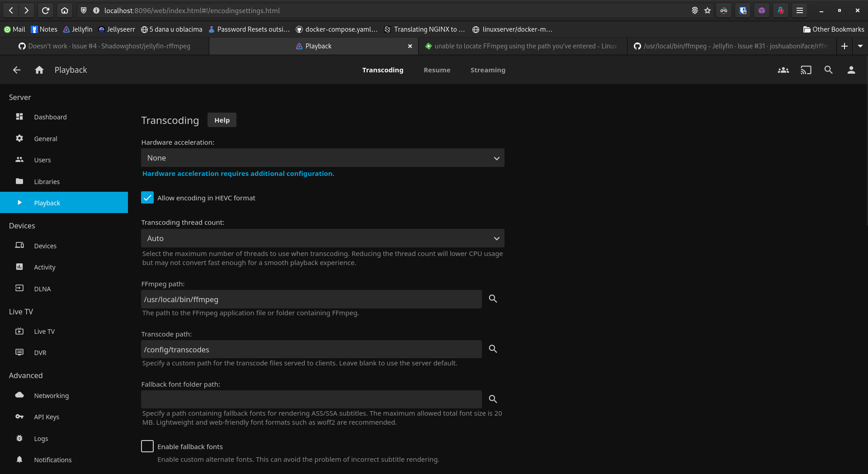Uncheck Allow encoding in HEVC format

(x=147, y=198)
